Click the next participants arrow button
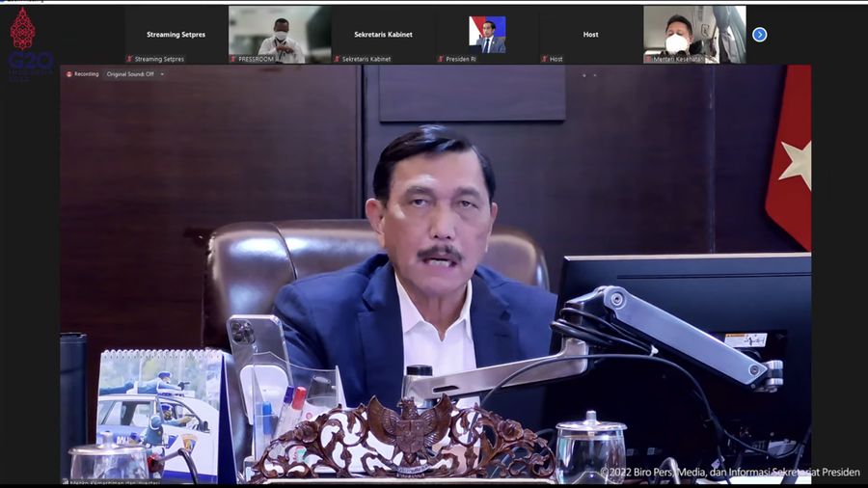Image resolution: width=868 pixels, height=488 pixels. coord(759,35)
